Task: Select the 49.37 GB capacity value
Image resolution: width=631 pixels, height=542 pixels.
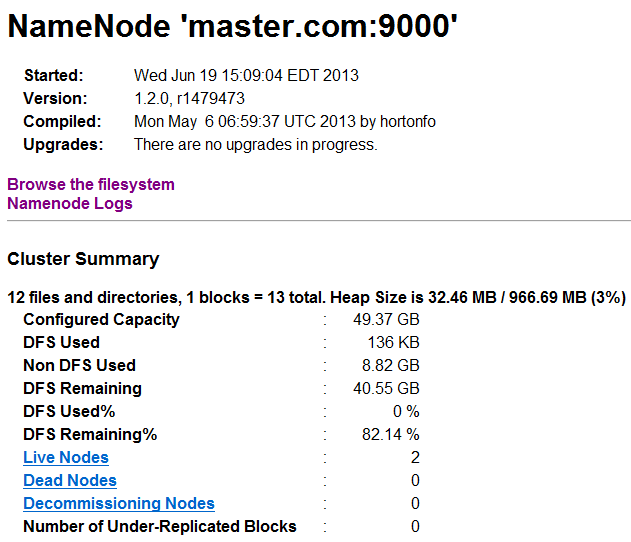Action: [x=386, y=319]
